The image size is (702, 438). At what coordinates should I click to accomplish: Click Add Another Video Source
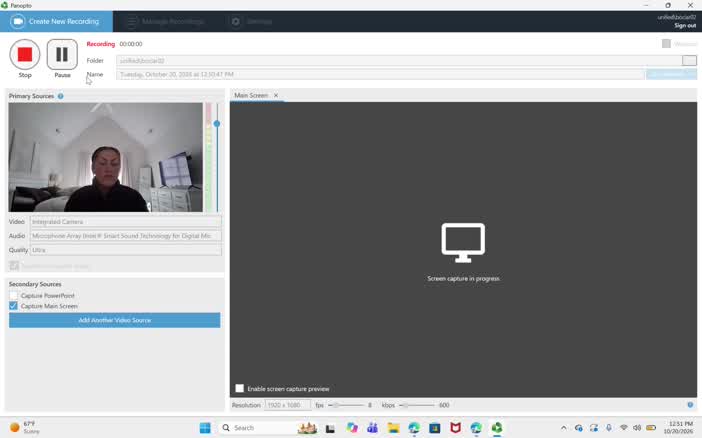click(115, 320)
